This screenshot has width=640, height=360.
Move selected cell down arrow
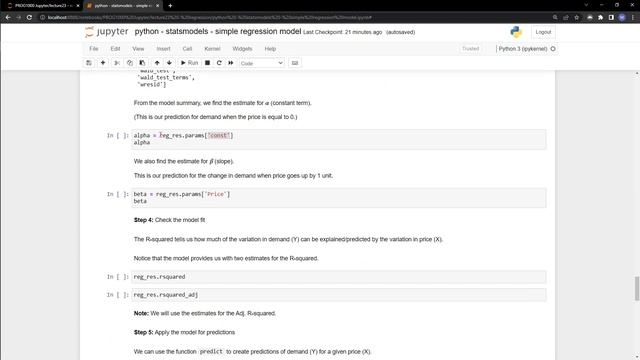[x=169, y=63]
